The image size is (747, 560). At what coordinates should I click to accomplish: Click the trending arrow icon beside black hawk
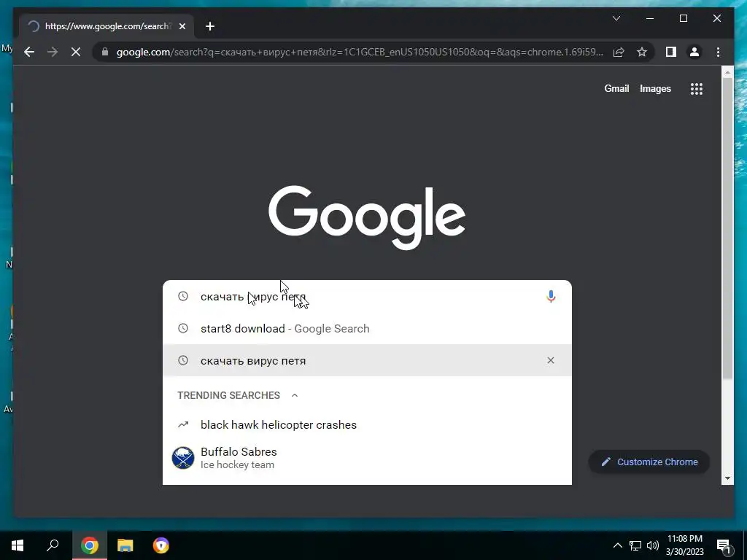click(x=183, y=425)
